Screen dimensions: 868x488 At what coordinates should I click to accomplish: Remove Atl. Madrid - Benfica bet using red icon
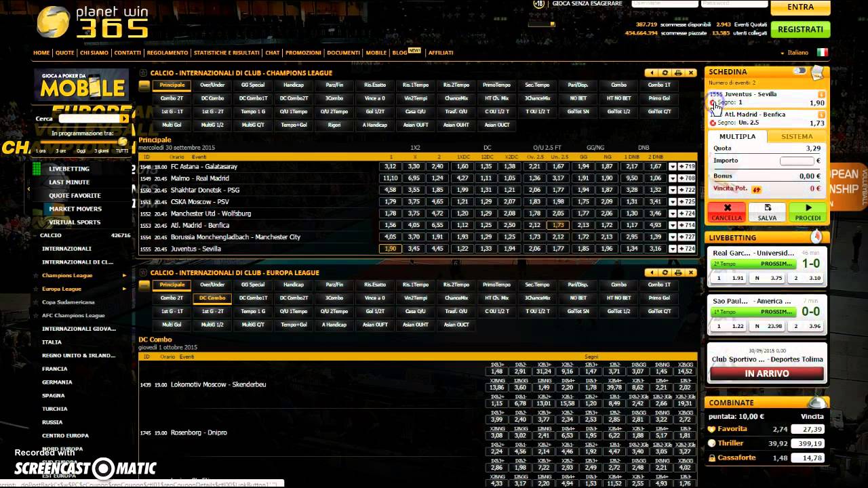pyautogui.click(x=713, y=123)
